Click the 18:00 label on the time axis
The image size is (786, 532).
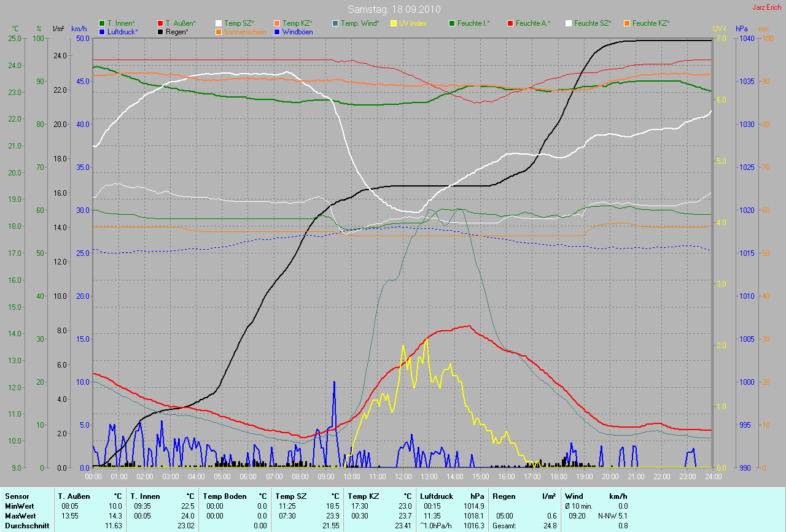[x=558, y=476]
